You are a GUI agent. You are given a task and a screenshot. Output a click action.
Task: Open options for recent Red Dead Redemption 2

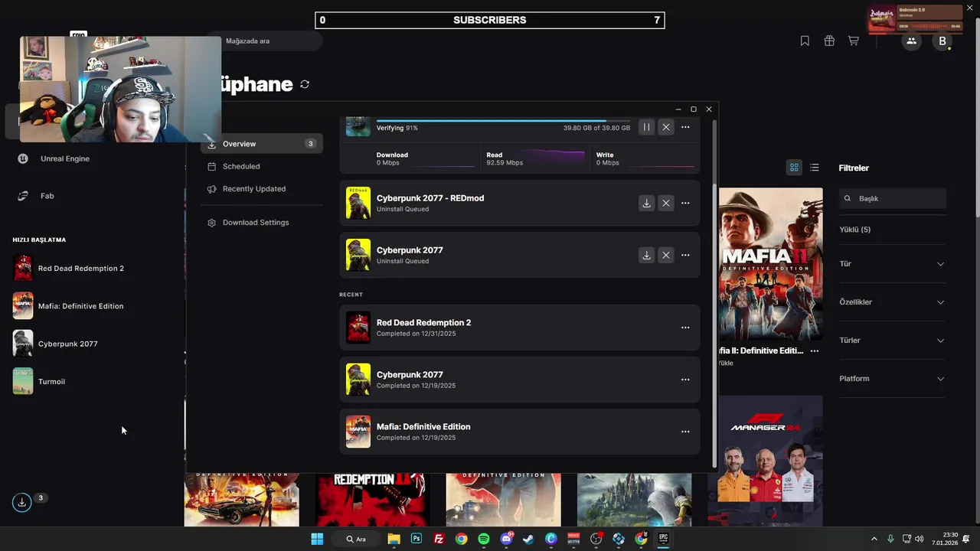[x=685, y=328]
